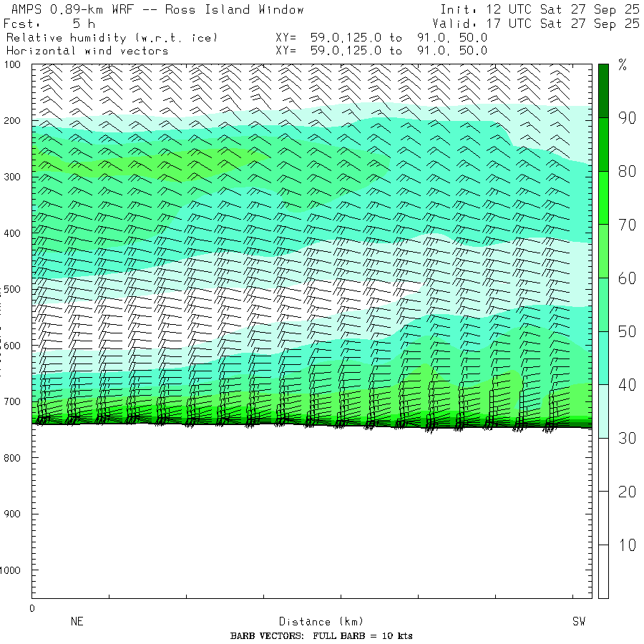Click the 70-80% bright green colorbar segment
The width and height of the screenshot is (644, 644).
coord(603,197)
